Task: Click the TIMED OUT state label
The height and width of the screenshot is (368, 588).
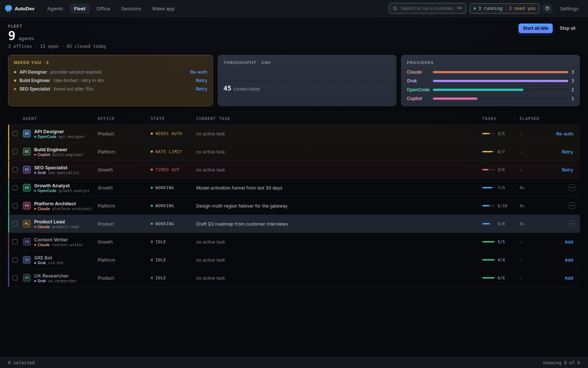Action: [165, 170]
